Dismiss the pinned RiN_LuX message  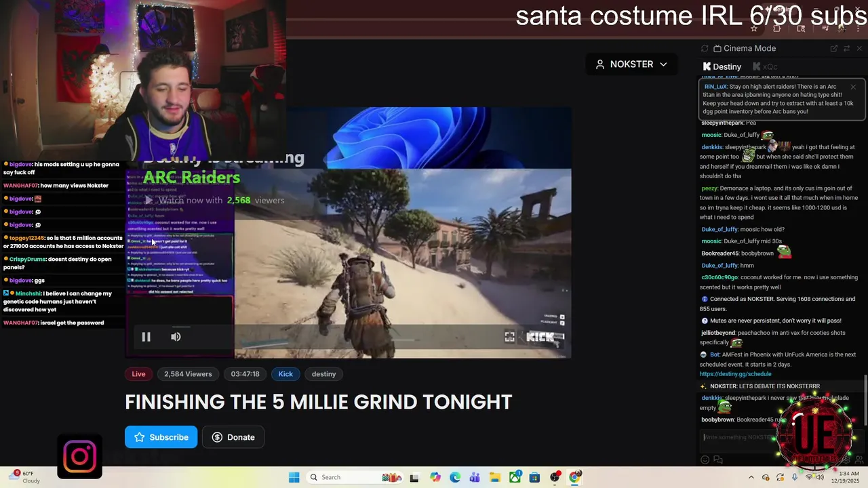853,87
